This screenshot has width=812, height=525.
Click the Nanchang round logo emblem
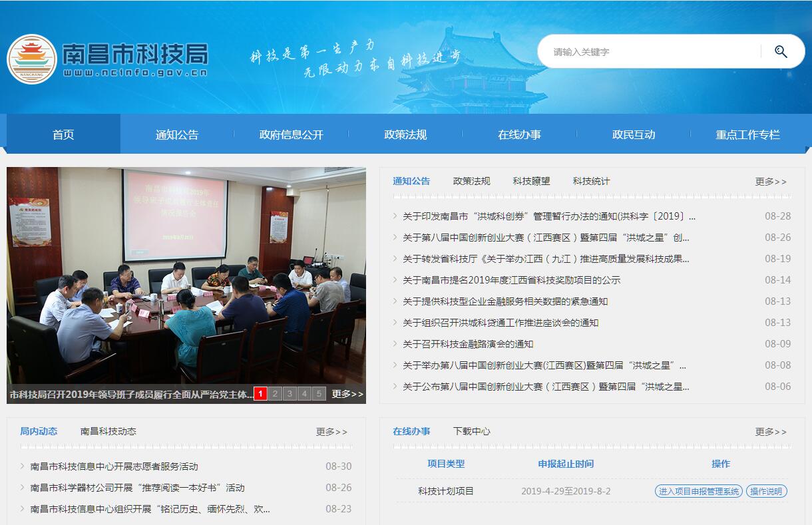pyautogui.click(x=31, y=59)
